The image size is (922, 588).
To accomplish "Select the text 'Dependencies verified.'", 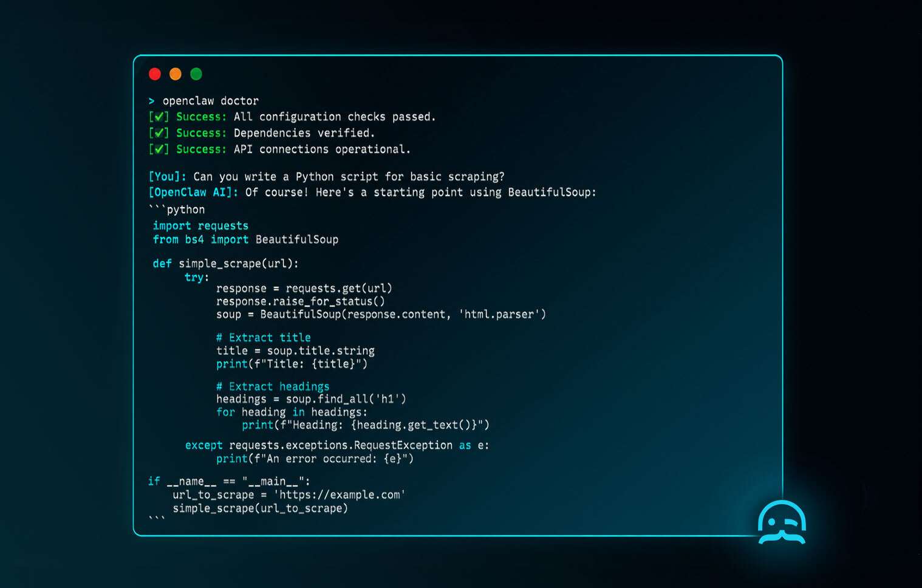I will pos(304,133).
